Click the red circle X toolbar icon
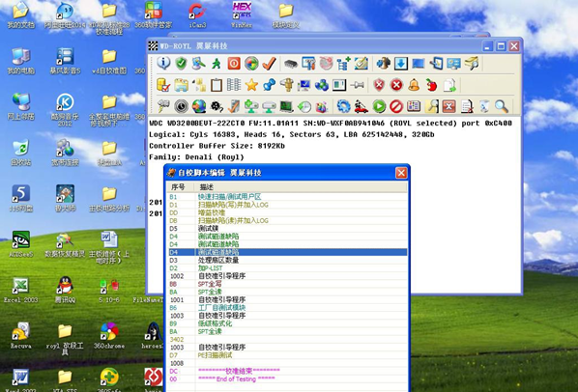This screenshot has width=578, height=392. coord(396,85)
